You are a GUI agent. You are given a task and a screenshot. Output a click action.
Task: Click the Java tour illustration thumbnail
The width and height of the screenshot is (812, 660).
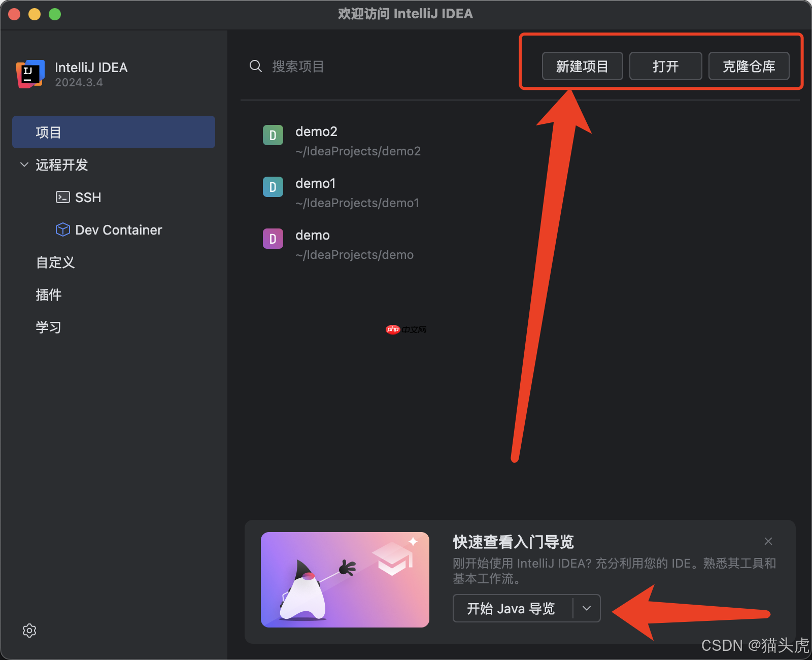pyautogui.click(x=345, y=580)
